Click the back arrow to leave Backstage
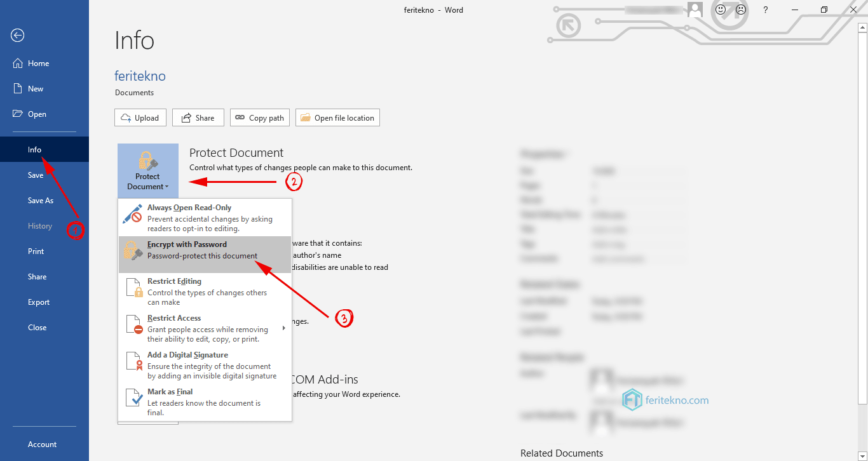This screenshot has height=461, width=868. coord(18,36)
